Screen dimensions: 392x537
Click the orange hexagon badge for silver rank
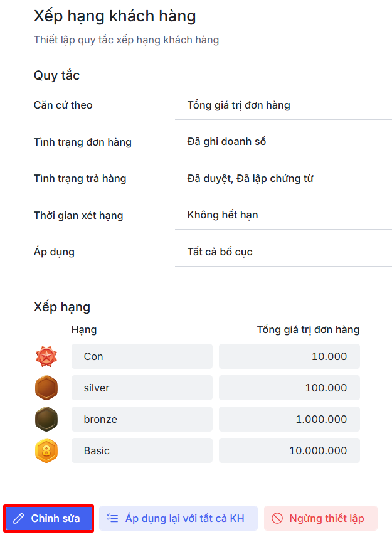pos(46,388)
